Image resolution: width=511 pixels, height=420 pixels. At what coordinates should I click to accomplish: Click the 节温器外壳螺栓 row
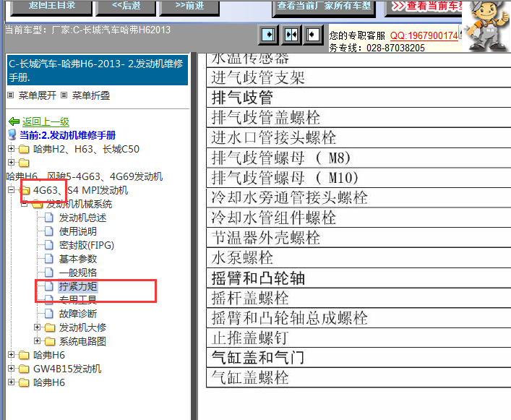358,238
